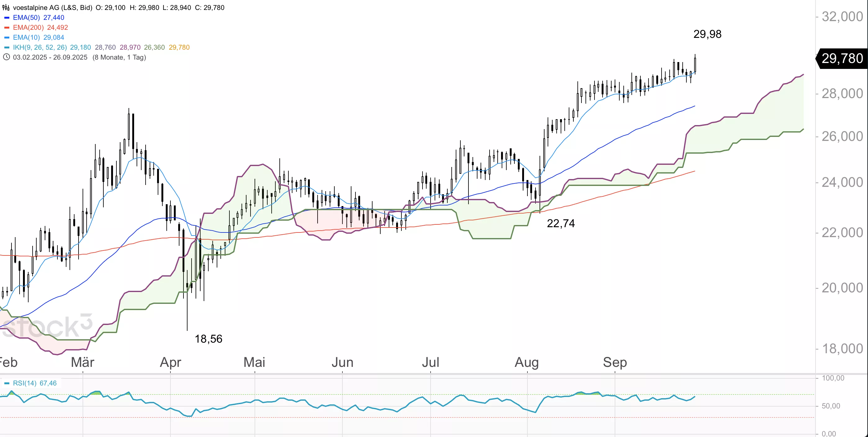This screenshot has height=437, width=868.
Task: Click the candlestick chart type icon
Action: (x=6, y=7)
